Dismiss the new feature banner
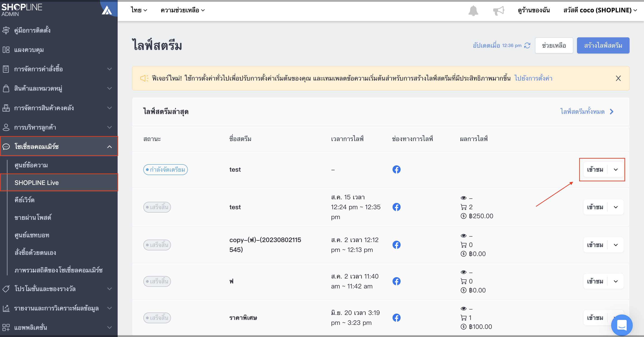The width and height of the screenshot is (644, 337). (x=618, y=78)
